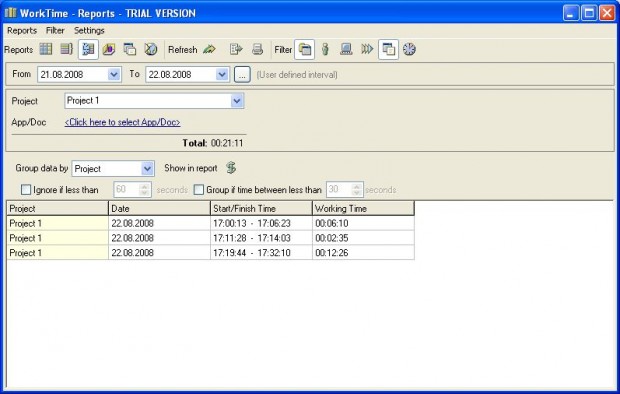The image size is (620, 394).
Task: Click the green Refresh arrow icon
Action: (209, 49)
